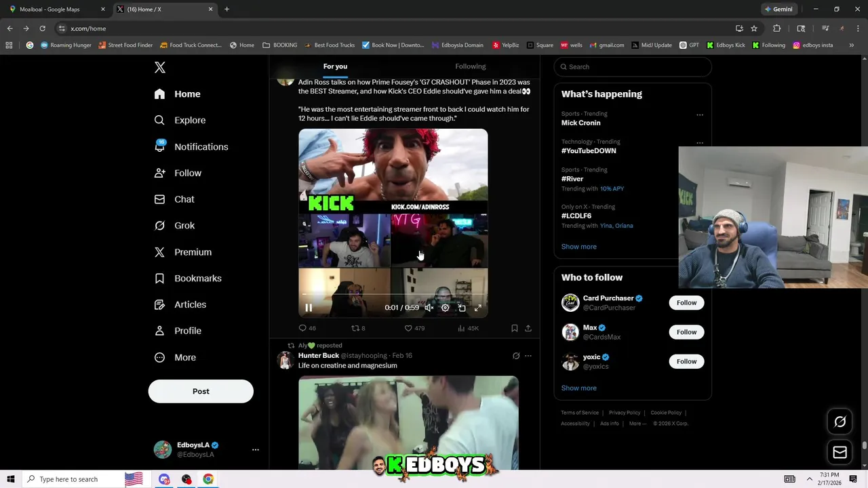The image size is (868, 488).
Task: Open Bookmarks in the X sidebar
Action: (189, 279)
